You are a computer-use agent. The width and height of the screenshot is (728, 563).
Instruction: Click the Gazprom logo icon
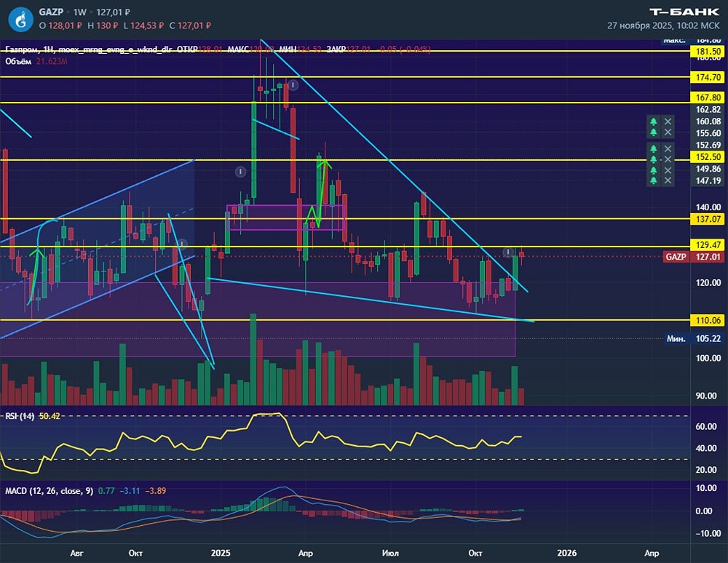pyautogui.click(x=21, y=19)
